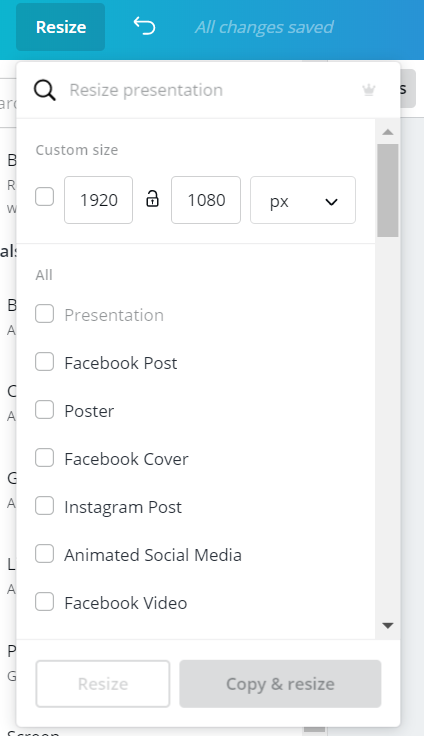Viewport: 424px width, 736px height.
Task: Check the Facebook Video option
Action: pos(45,602)
